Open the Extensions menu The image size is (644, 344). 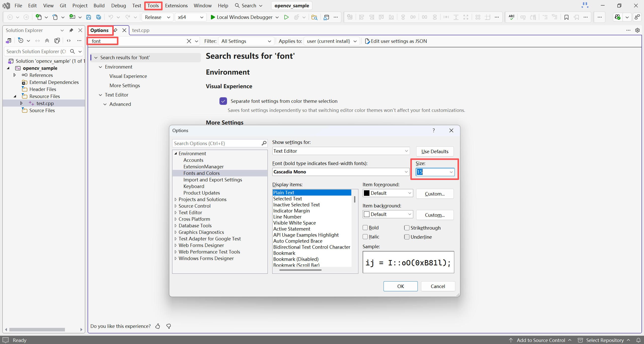176,6
